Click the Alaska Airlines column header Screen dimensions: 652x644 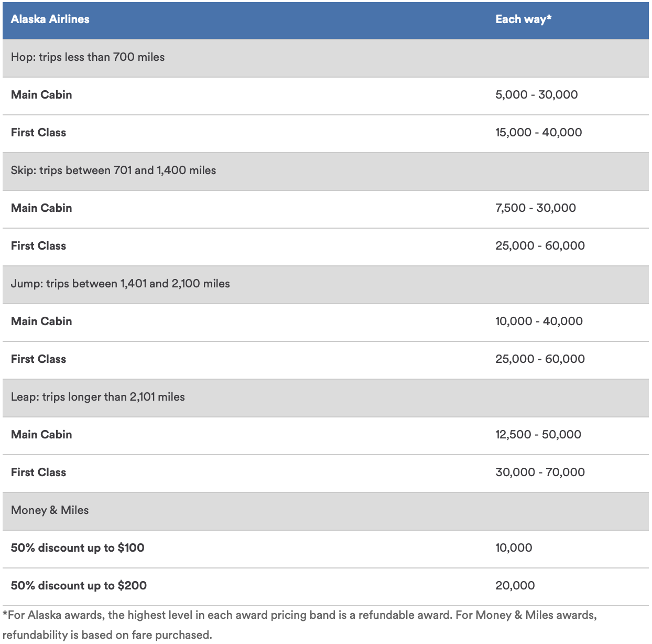[x=50, y=19]
